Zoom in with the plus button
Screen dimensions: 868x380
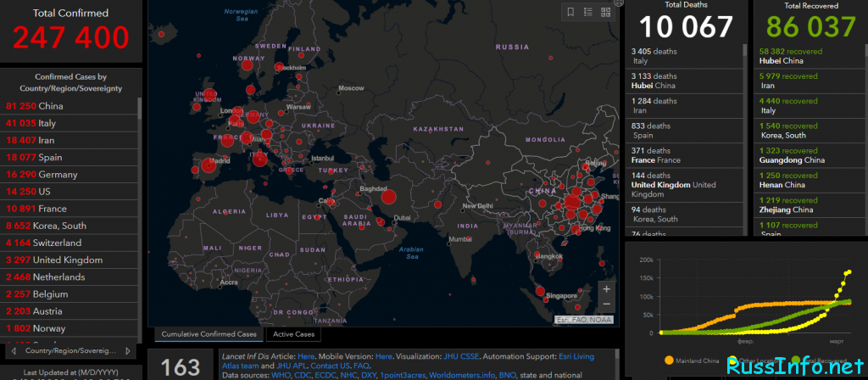[x=607, y=288]
